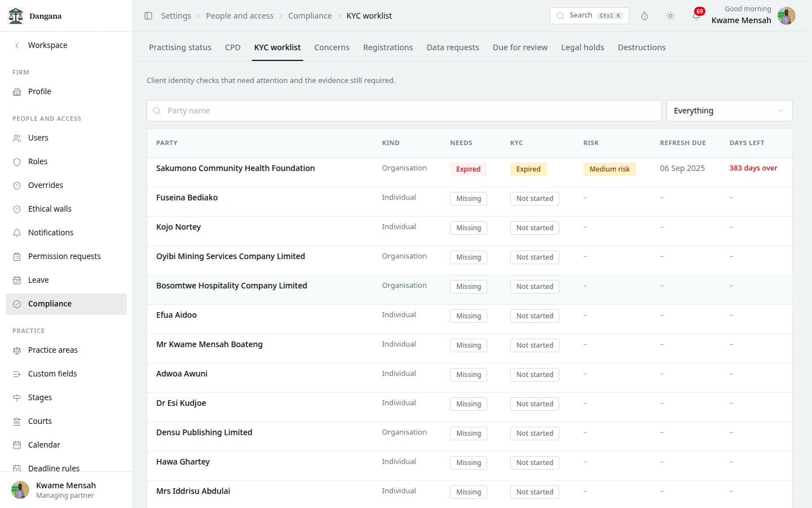This screenshot has width=812, height=508.
Task: Open Efua Aidoo party
Action: 176,315
